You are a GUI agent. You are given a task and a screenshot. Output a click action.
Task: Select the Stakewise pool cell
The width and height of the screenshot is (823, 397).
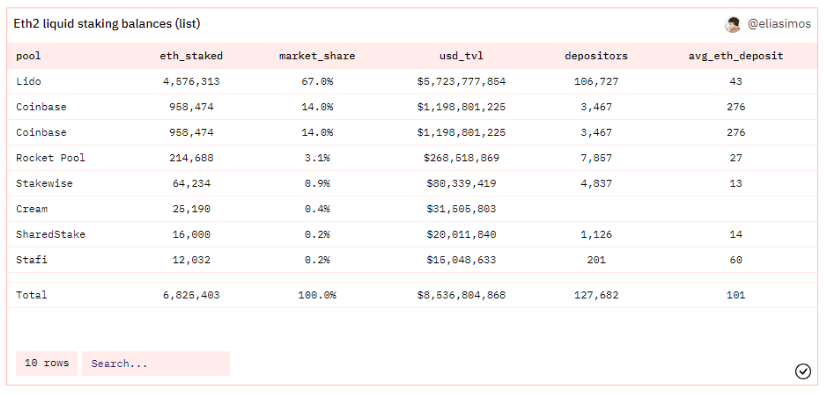[45, 184]
